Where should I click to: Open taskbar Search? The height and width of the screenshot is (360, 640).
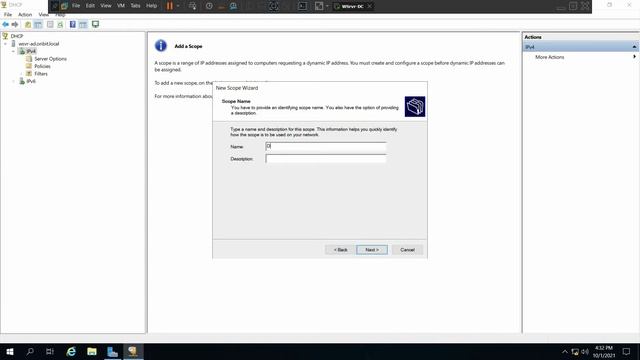click(x=30, y=351)
